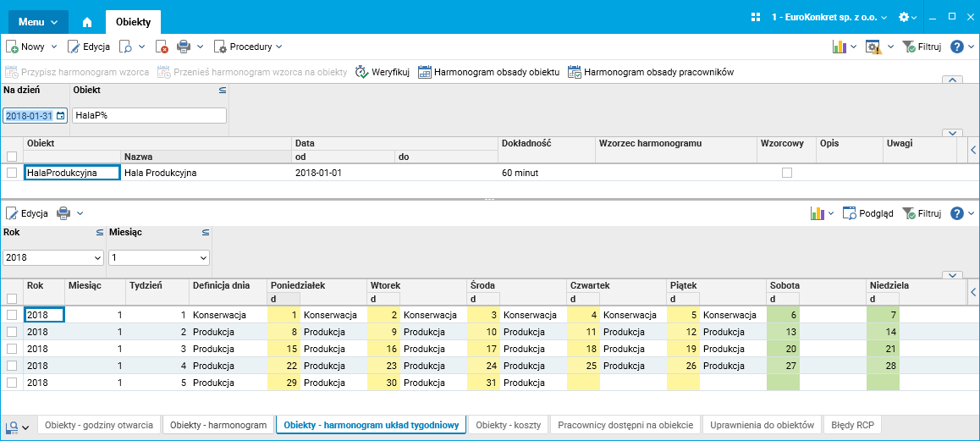Tick the checkbox for HalaProdukcyjna row
The width and height of the screenshot is (980, 441).
coord(12,173)
